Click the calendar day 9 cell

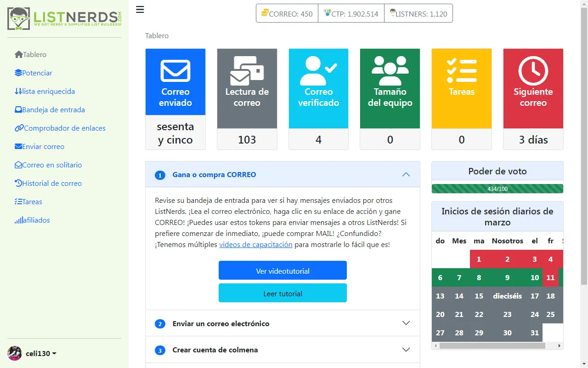pos(507,277)
